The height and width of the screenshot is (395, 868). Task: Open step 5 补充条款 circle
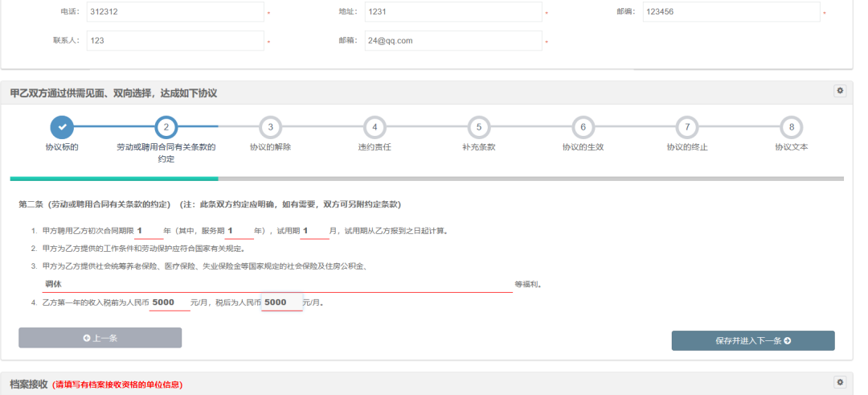point(478,127)
